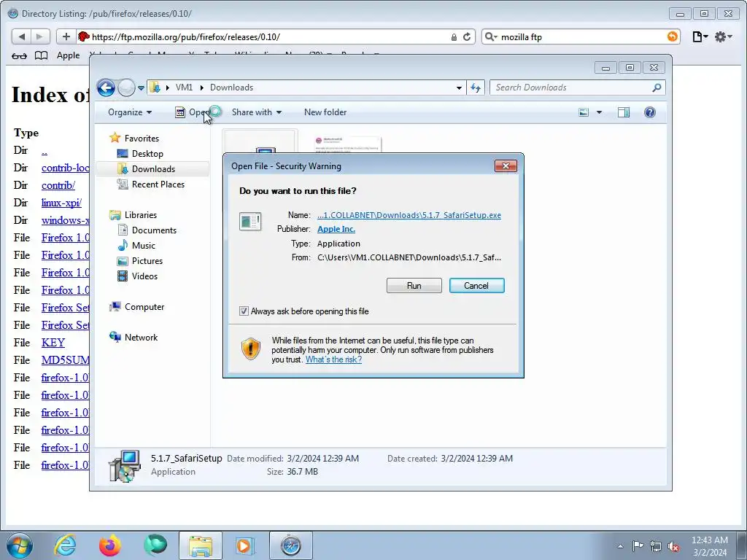
Task: Launch Firefox from taskbar
Action: coord(110,545)
